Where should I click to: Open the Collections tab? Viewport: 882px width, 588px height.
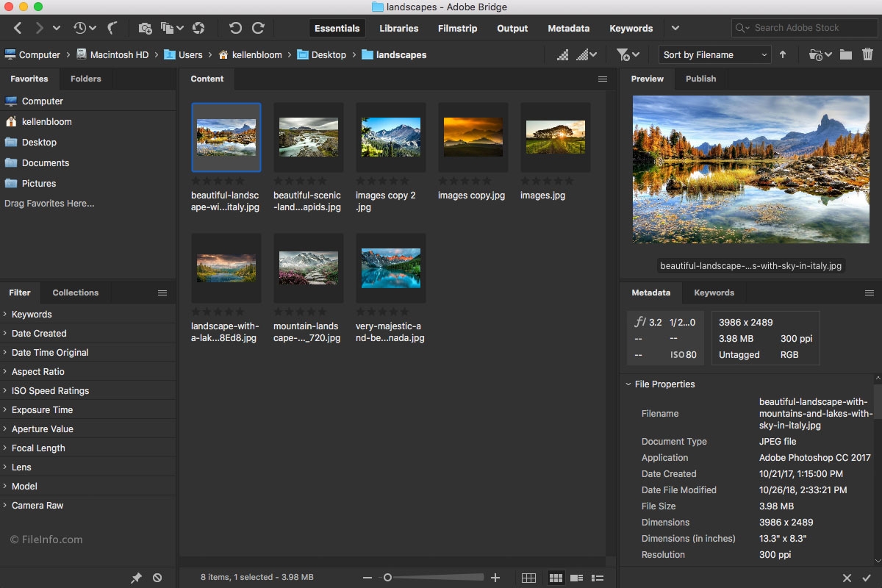pyautogui.click(x=75, y=293)
